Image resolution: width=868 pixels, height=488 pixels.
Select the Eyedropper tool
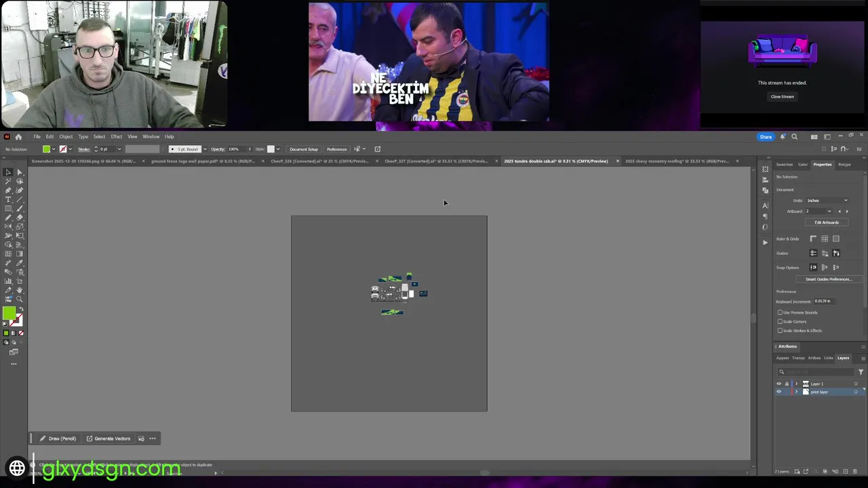pos(19,263)
